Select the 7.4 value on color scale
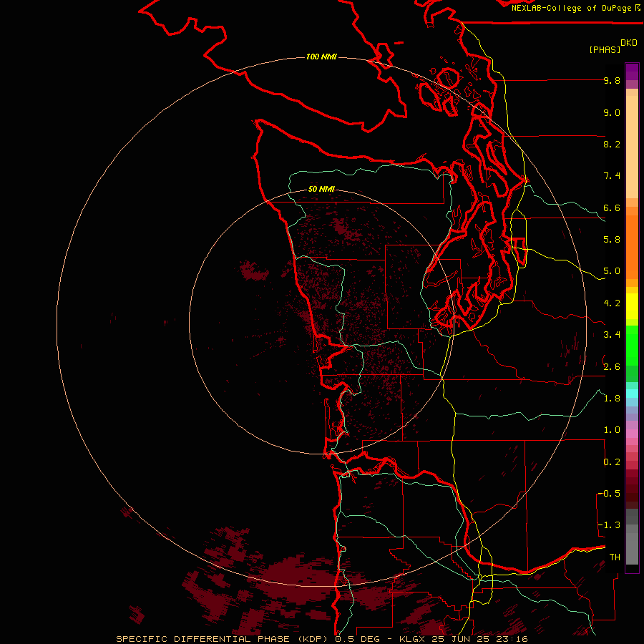The height and width of the screenshot is (644, 644). tap(612, 176)
